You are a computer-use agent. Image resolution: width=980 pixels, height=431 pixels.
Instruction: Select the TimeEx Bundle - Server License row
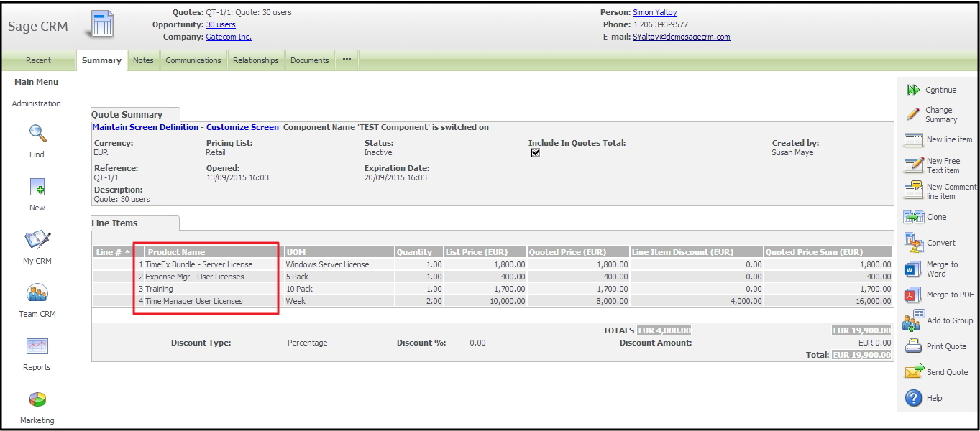coord(493,264)
